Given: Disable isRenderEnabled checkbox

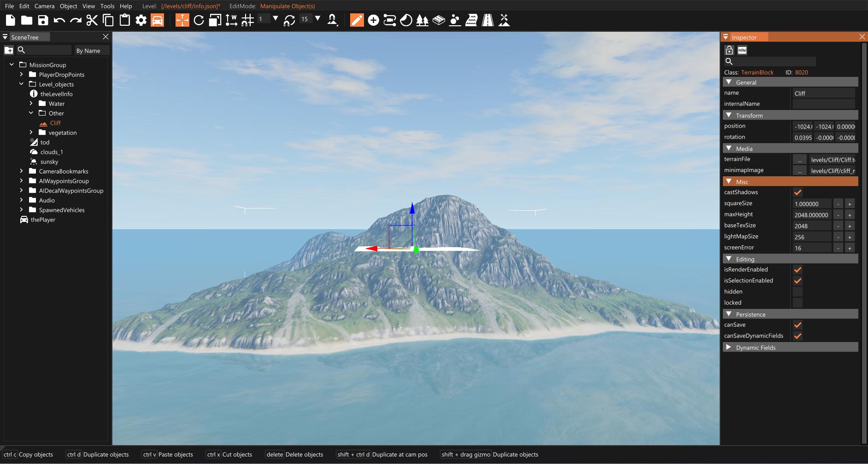Looking at the screenshot, I should click(x=798, y=270).
